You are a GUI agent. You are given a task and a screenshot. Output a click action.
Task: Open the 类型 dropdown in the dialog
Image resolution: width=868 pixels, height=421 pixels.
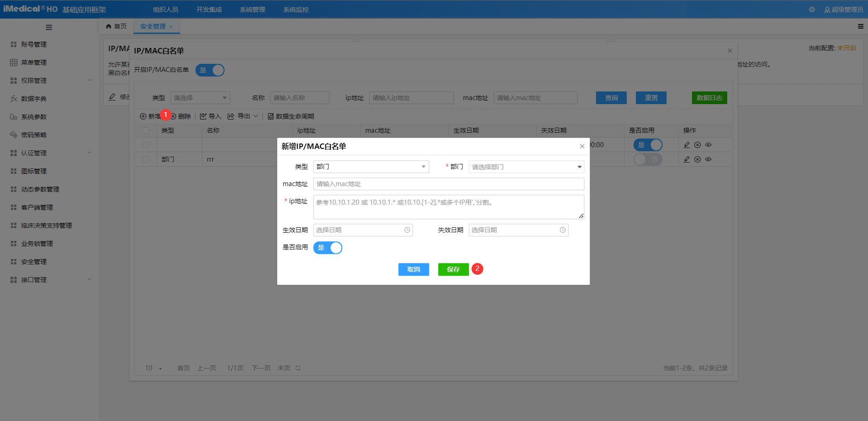(371, 167)
